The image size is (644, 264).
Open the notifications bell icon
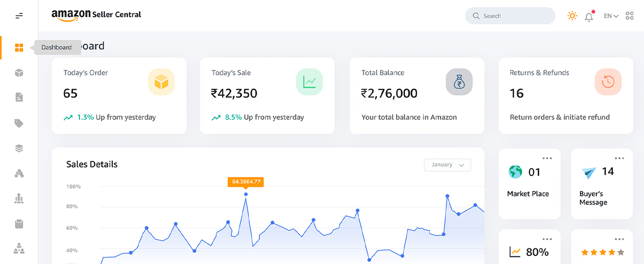coord(589,17)
